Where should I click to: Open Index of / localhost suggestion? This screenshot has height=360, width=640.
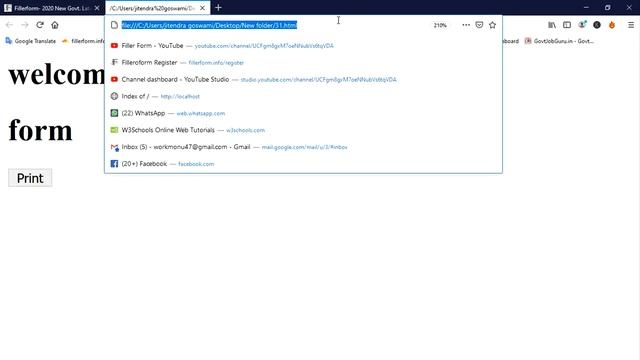(x=303, y=96)
